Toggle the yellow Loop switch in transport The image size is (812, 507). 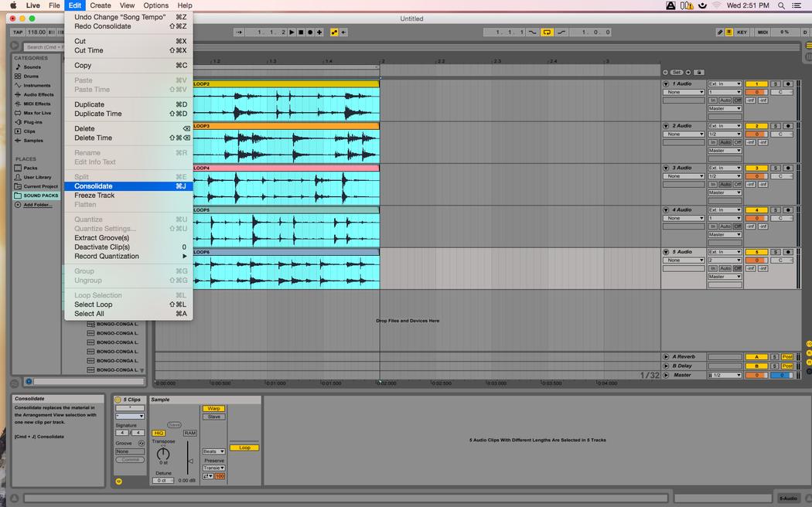pyautogui.click(x=547, y=32)
